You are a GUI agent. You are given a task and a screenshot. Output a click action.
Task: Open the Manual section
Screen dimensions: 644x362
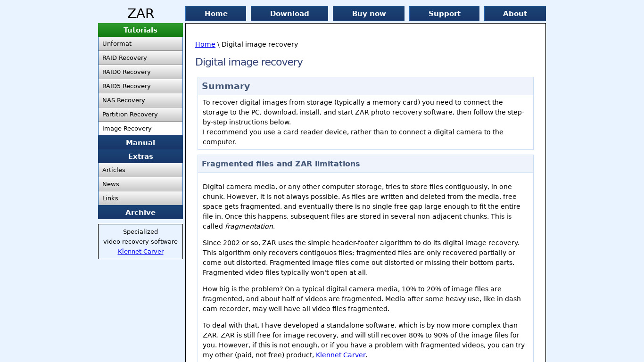coord(140,143)
